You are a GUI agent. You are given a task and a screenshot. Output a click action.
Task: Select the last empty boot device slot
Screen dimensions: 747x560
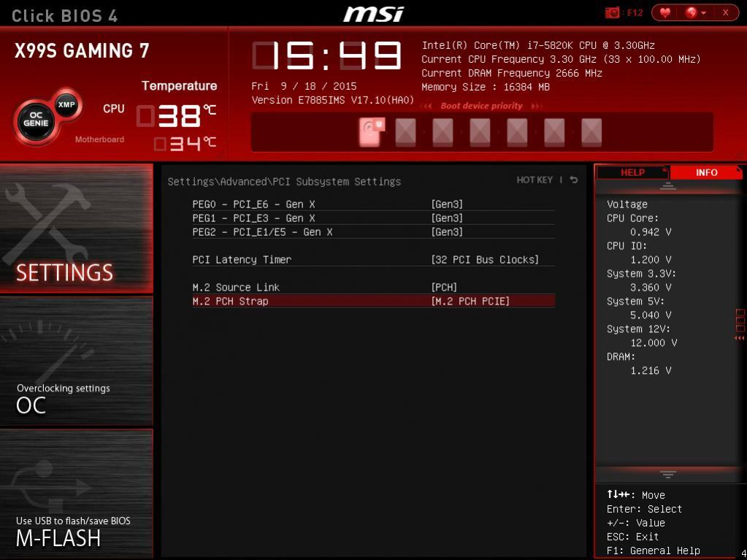pos(591,132)
